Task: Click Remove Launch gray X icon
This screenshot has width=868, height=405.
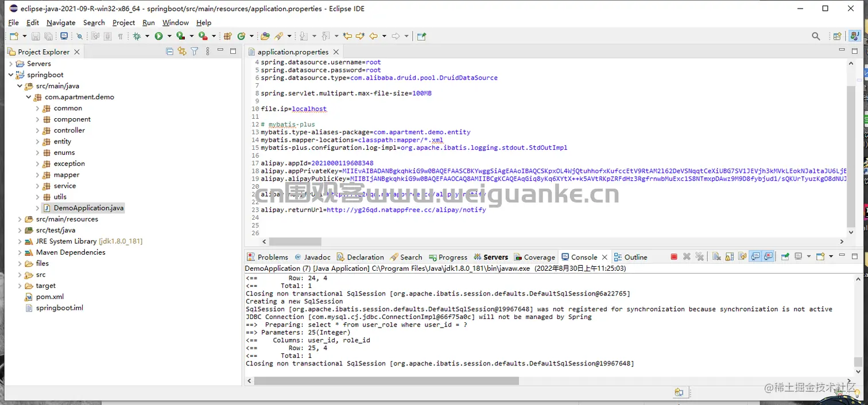Action: (687, 257)
